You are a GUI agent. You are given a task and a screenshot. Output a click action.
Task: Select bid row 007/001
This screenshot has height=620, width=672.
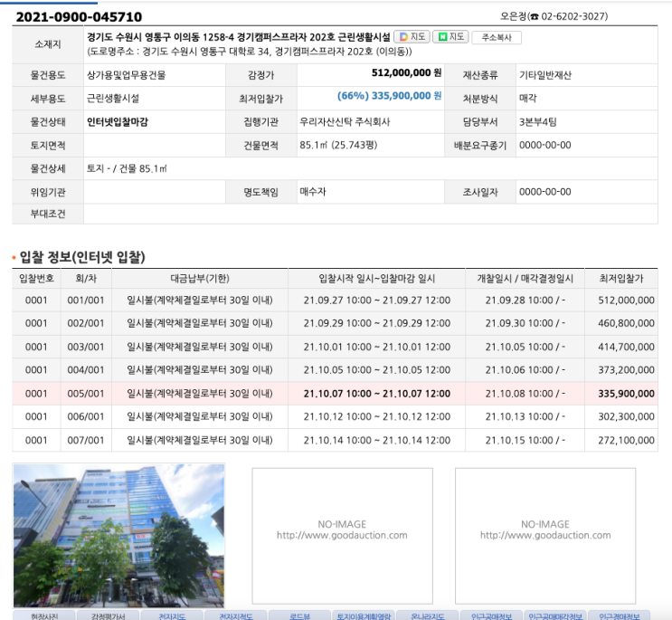(x=335, y=440)
